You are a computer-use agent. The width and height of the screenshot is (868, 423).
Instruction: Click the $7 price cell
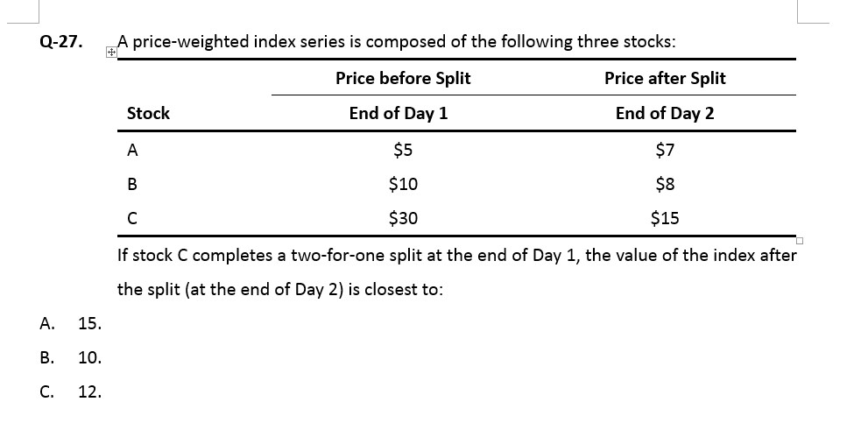(665, 150)
